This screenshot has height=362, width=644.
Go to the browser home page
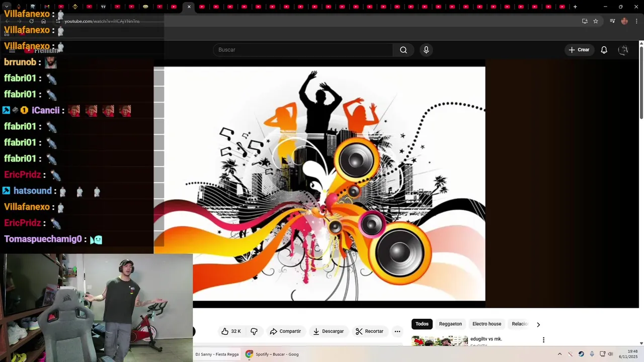pyautogui.click(x=43, y=21)
